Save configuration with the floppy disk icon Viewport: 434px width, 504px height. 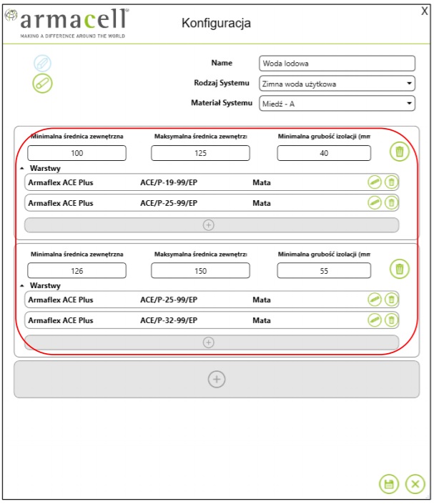click(x=389, y=484)
